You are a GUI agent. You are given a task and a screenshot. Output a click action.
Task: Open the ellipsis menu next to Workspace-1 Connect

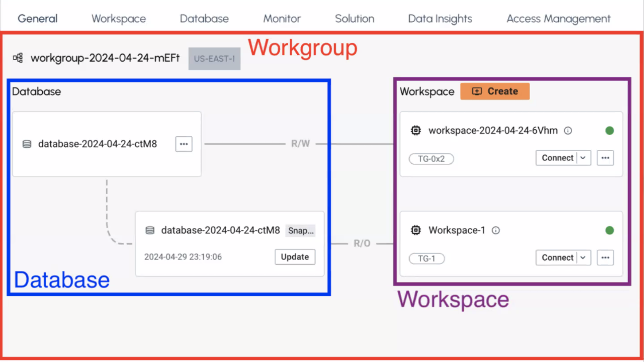tap(605, 257)
